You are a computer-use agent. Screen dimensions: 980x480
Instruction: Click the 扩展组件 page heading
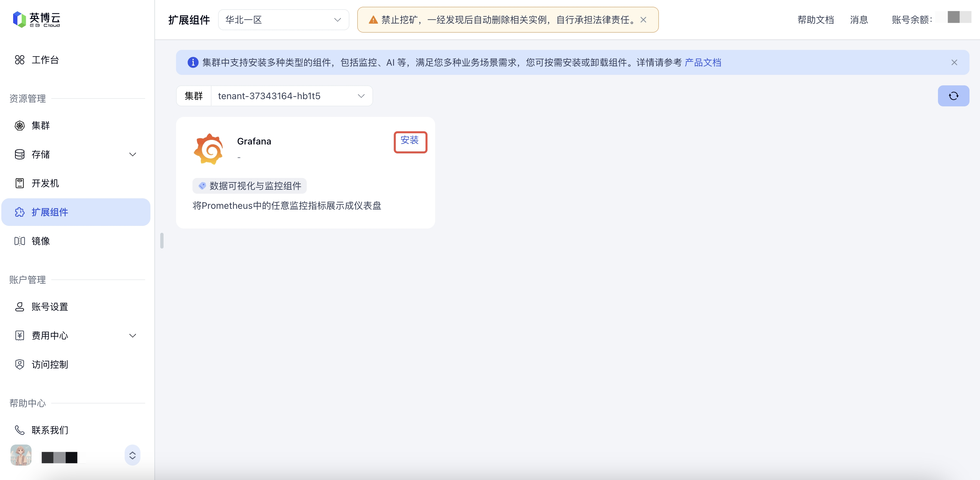click(189, 20)
